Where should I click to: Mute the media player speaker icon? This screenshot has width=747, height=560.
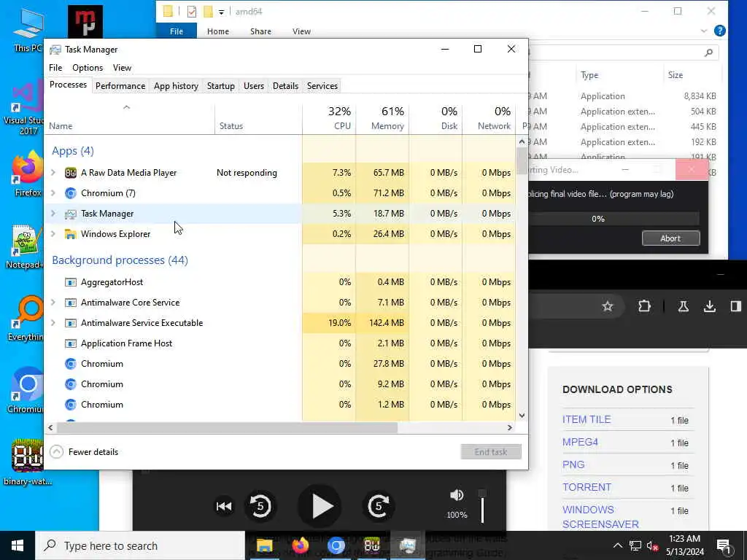point(457,496)
